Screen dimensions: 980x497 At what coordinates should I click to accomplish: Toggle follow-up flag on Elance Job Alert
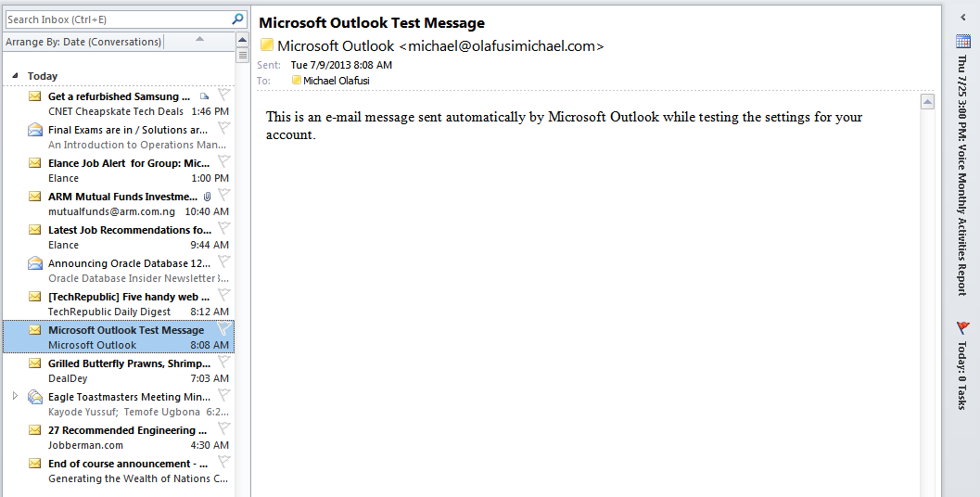pos(223,161)
